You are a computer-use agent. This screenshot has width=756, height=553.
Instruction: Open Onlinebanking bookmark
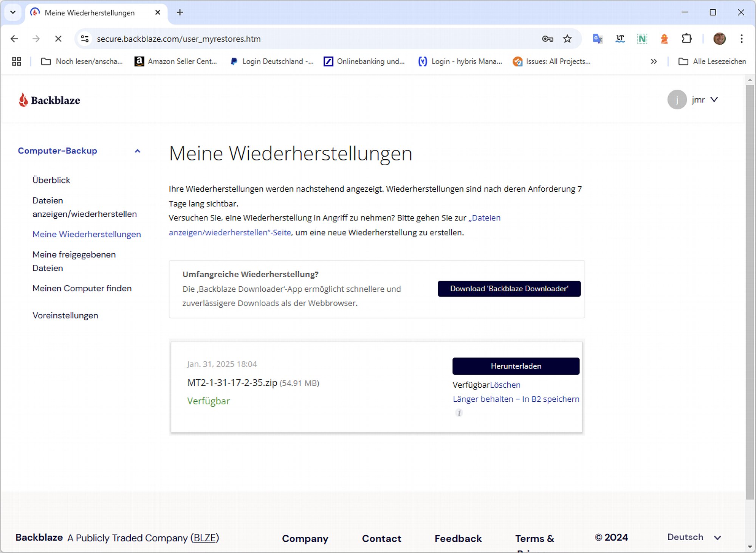pyautogui.click(x=364, y=61)
